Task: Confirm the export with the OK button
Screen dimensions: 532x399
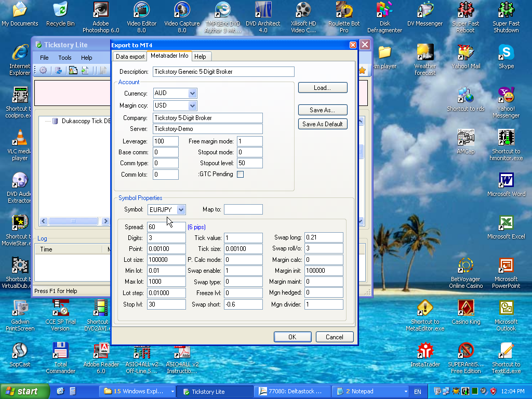Action: click(x=292, y=337)
